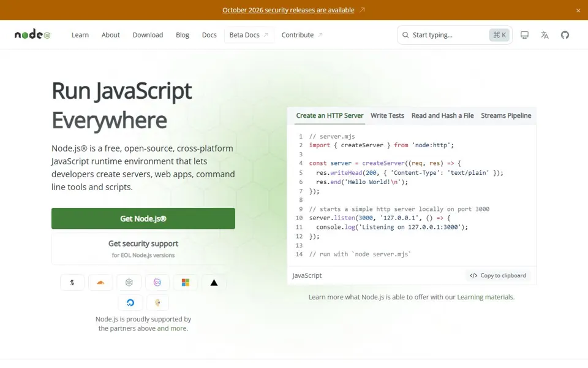Image resolution: width=588 pixels, height=368 pixels.
Task: Open the Learning materials link
Action: point(485,297)
